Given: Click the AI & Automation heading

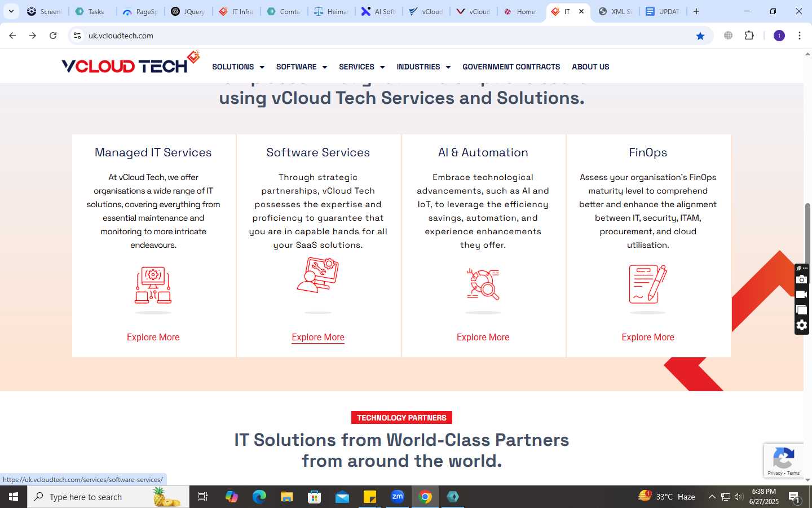Looking at the screenshot, I should coord(483,152).
